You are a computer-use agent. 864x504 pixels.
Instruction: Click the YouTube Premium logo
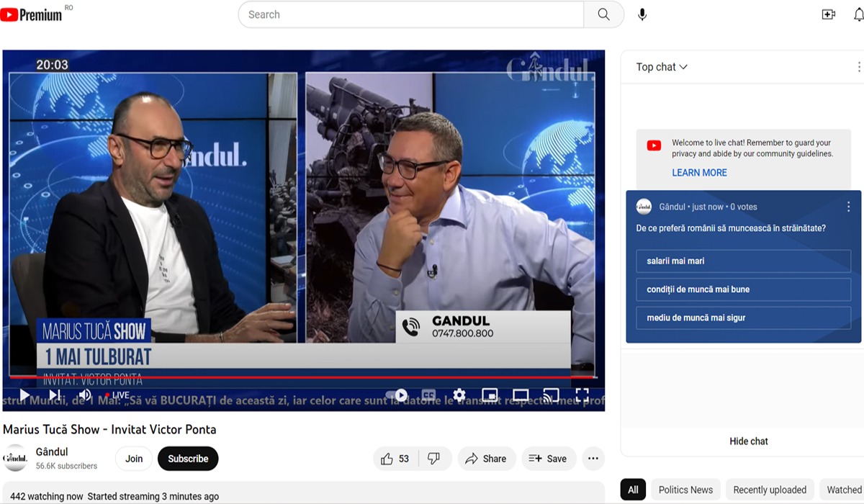point(32,14)
